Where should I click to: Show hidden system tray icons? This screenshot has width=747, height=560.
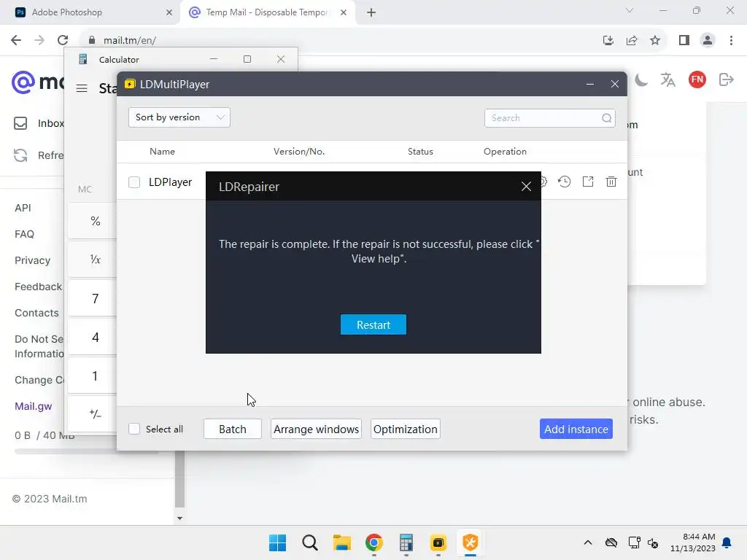pos(588,542)
